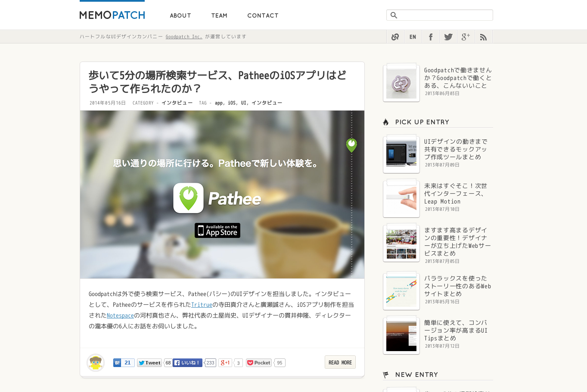The height and width of the screenshot is (392, 587).
Task: Click the Pocket count 95
Action: coord(280,363)
